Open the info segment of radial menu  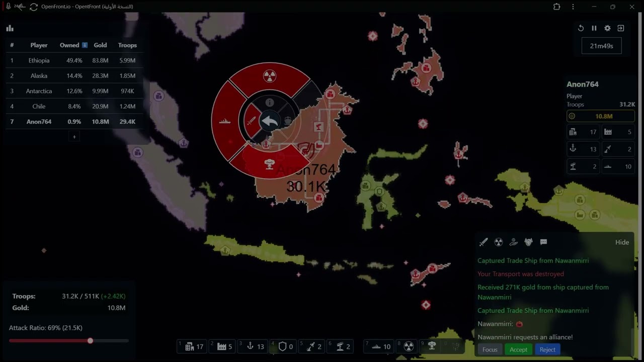[x=270, y=103]
